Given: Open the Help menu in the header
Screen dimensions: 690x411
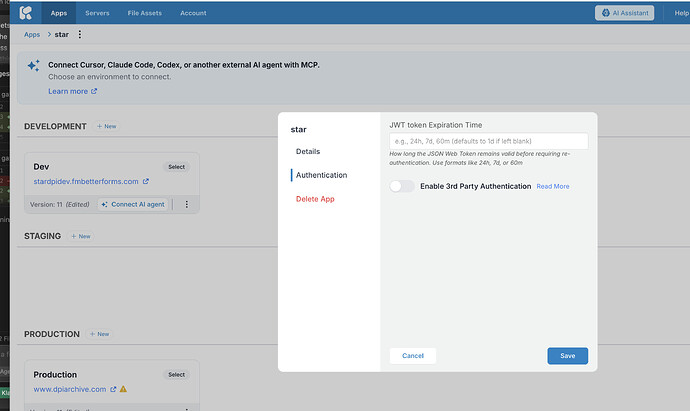Looking at the screenshot, I should click(x=682, y=13).
